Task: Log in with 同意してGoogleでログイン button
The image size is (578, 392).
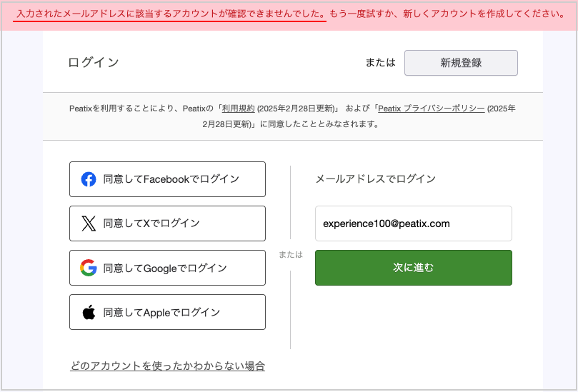Action: (167, 268)
